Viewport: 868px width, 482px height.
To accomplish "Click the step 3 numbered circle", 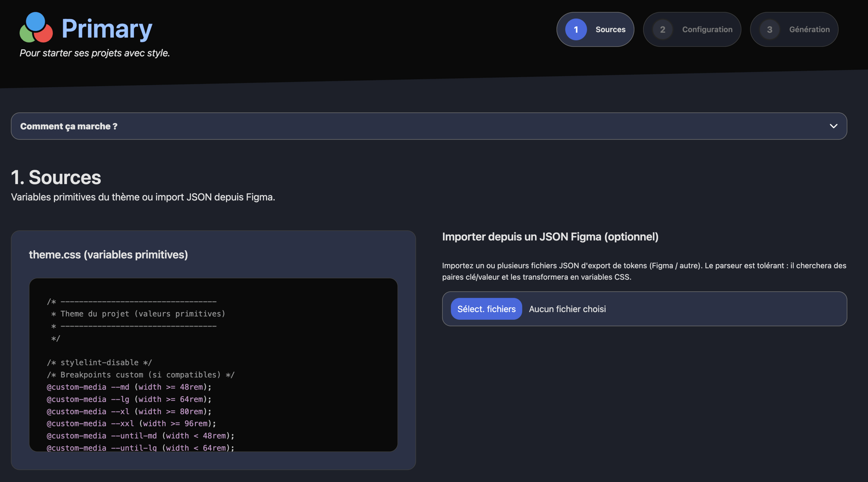I will coord(769,29).
